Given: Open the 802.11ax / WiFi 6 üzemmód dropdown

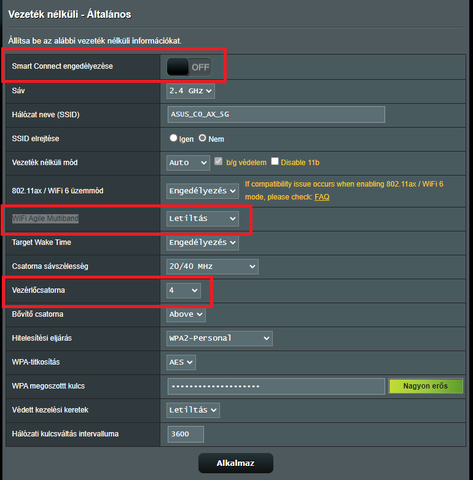Looking at the screenshot, I should pos(202,191).
